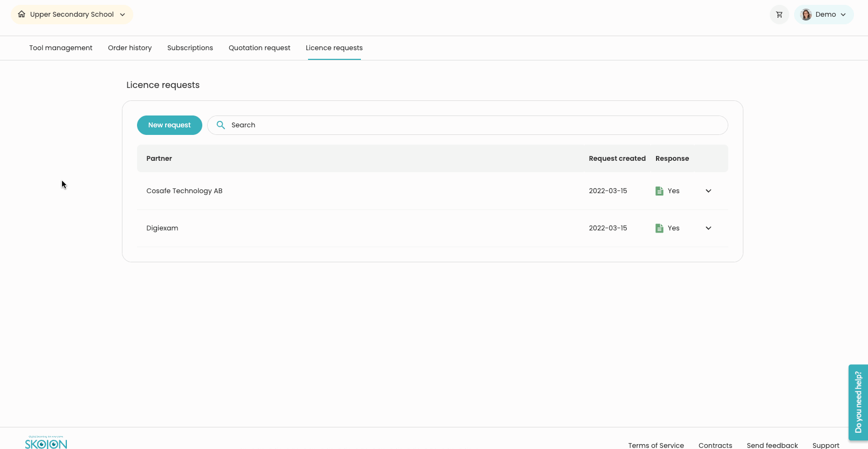Open Digiexam response document icon
The width and height of the screenshot is (868, 449).
(x=659, y=228)
